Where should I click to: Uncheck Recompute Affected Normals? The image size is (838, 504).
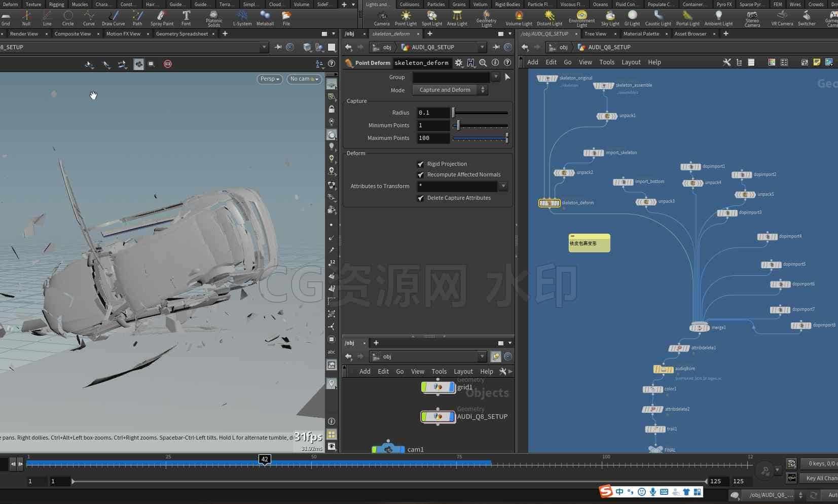click(421, 174)
